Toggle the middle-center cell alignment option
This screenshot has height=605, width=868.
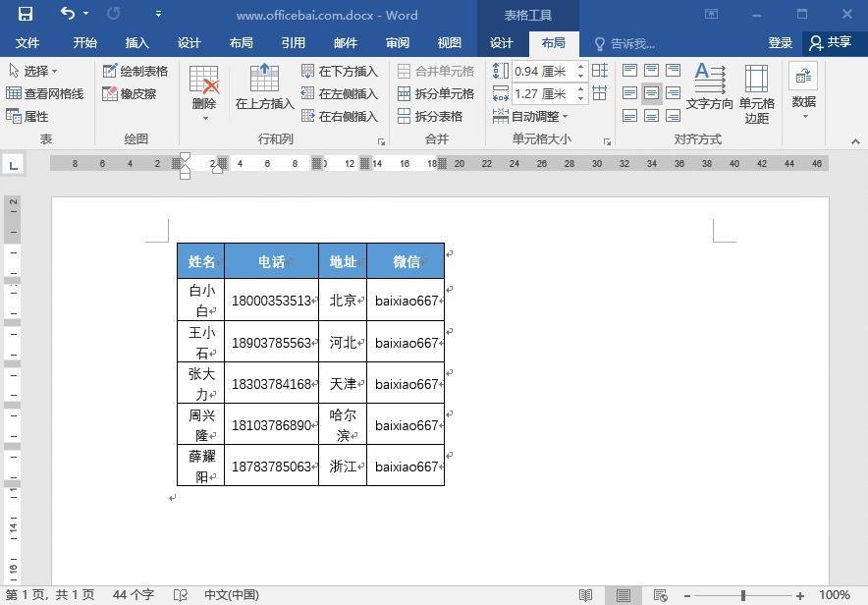pos(652,92)
